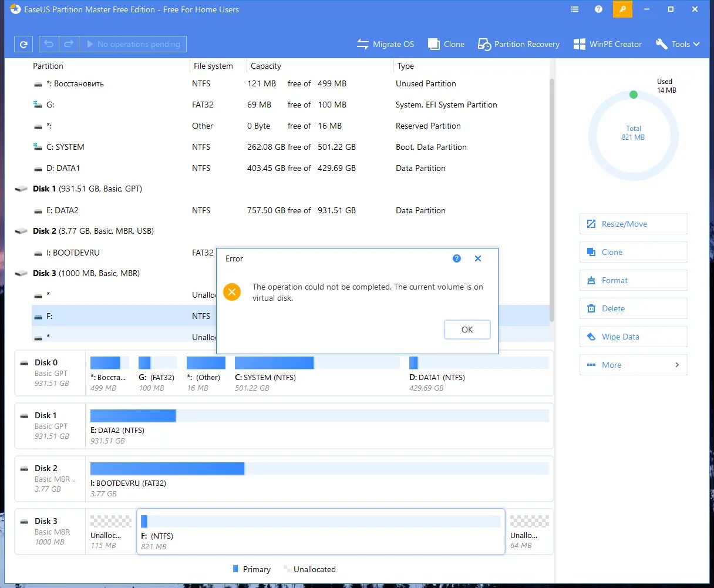Image resolution: width=714 pixels, height=588 pixels.
Task: Select the G: FAT32 partition row
Action: click(291, 105)
